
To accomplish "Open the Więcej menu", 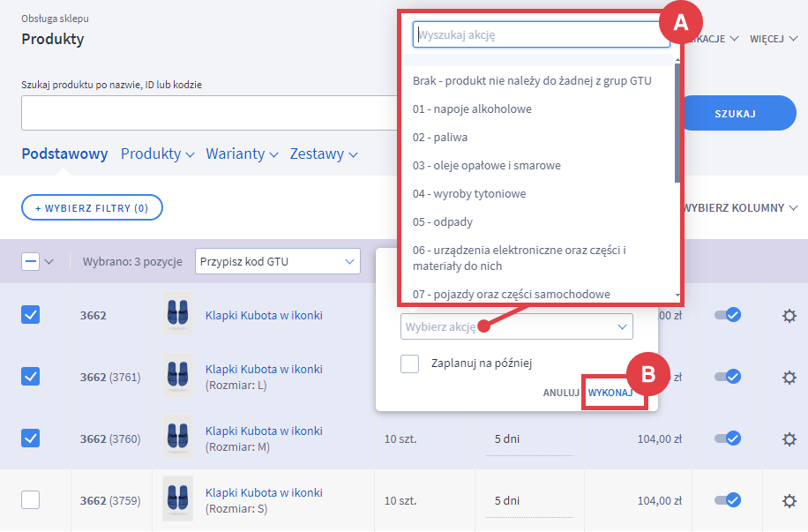I will (773, 40).
